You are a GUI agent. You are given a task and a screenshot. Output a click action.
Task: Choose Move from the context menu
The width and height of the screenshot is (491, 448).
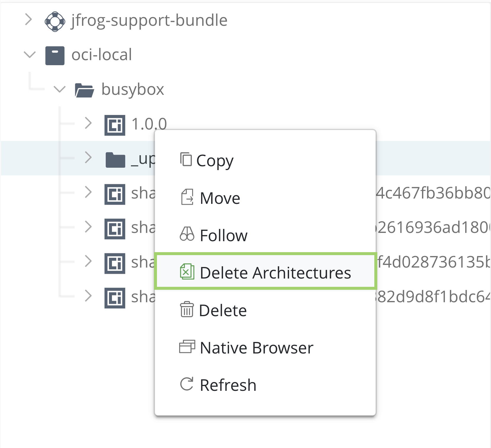[219, 198]
